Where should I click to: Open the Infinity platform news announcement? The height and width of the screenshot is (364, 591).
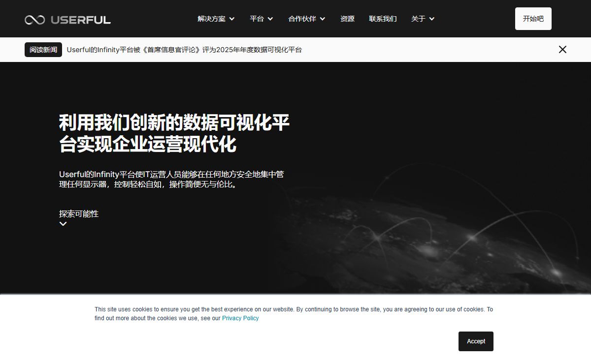click(x=184, y=50)
